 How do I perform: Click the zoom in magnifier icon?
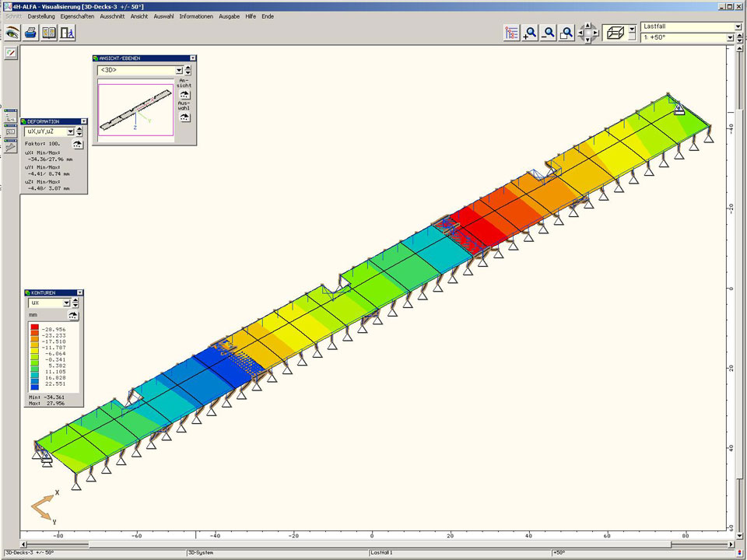pyautogui.click(x=530, y=33)
